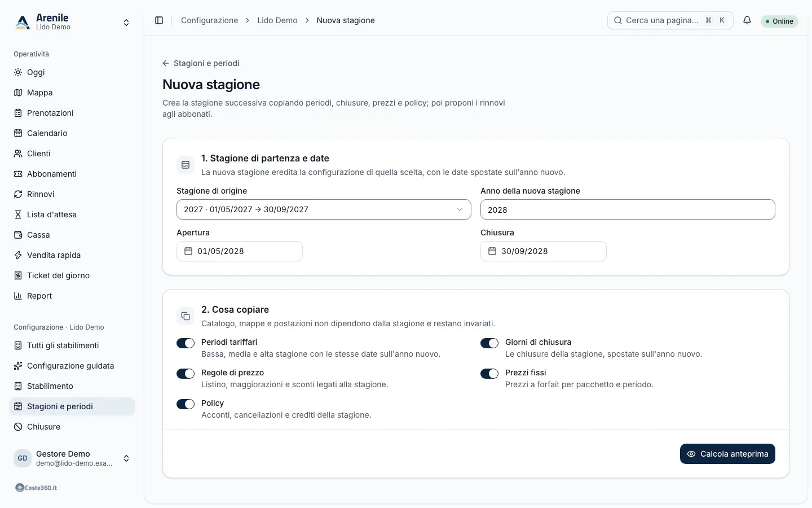
Task: Open the Stagione di origine dropdown
Action: click(x=324, y=209)
